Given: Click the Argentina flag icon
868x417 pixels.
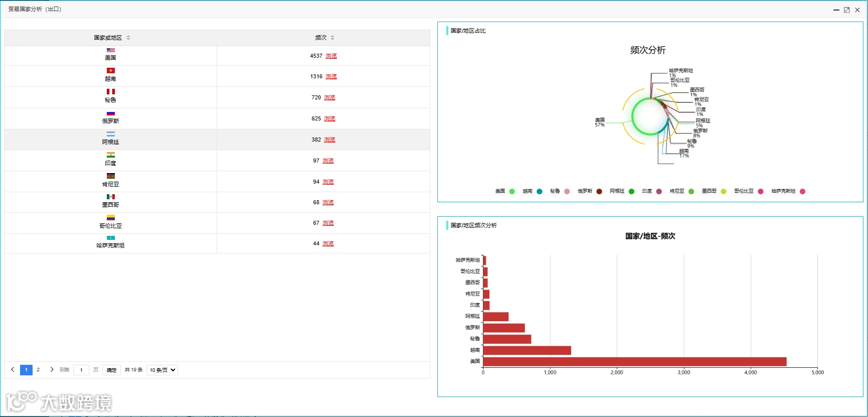Looking at the screenshot, I should [111, 134].
